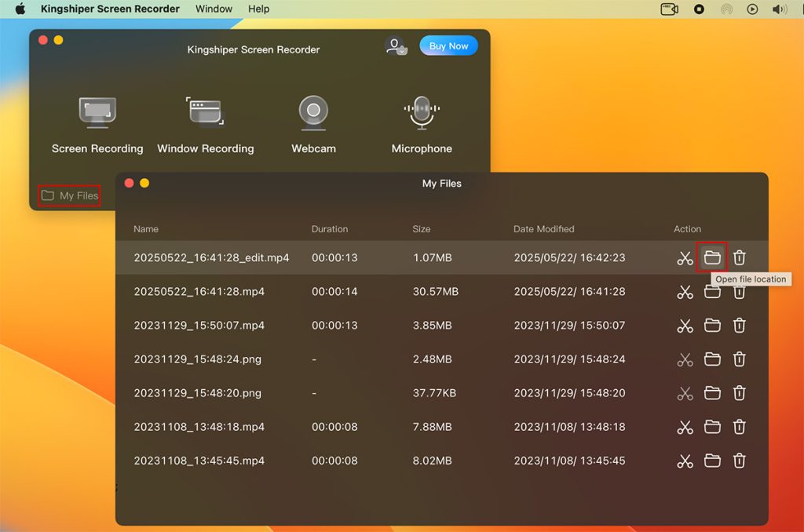The image size is (804, 532).
Task: Trim 20231129_15:50:07.mp4 with scissors icon
Action: pyautogui.click(x=685, y=326)
